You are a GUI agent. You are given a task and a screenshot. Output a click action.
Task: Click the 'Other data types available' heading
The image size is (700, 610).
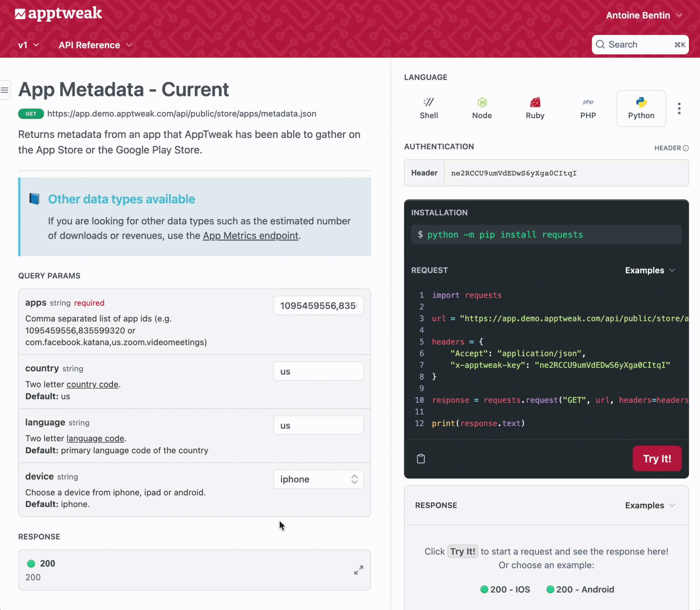tap(121, 199)
